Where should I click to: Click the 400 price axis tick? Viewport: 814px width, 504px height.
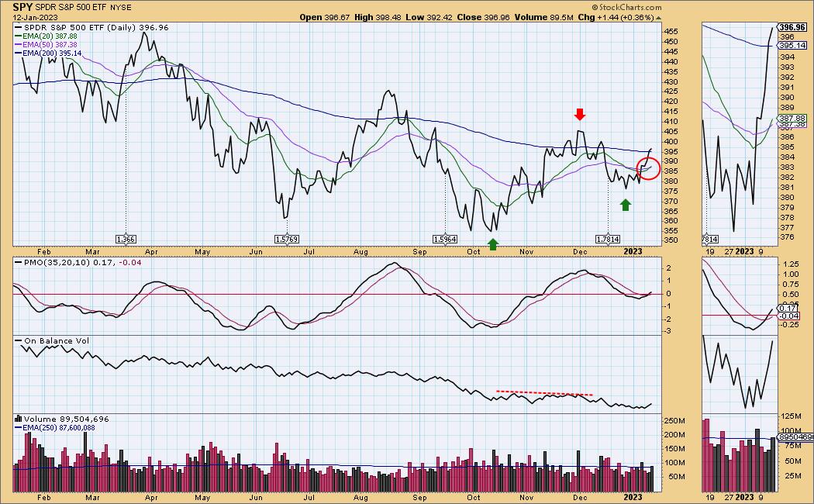(x=671, y=141)
